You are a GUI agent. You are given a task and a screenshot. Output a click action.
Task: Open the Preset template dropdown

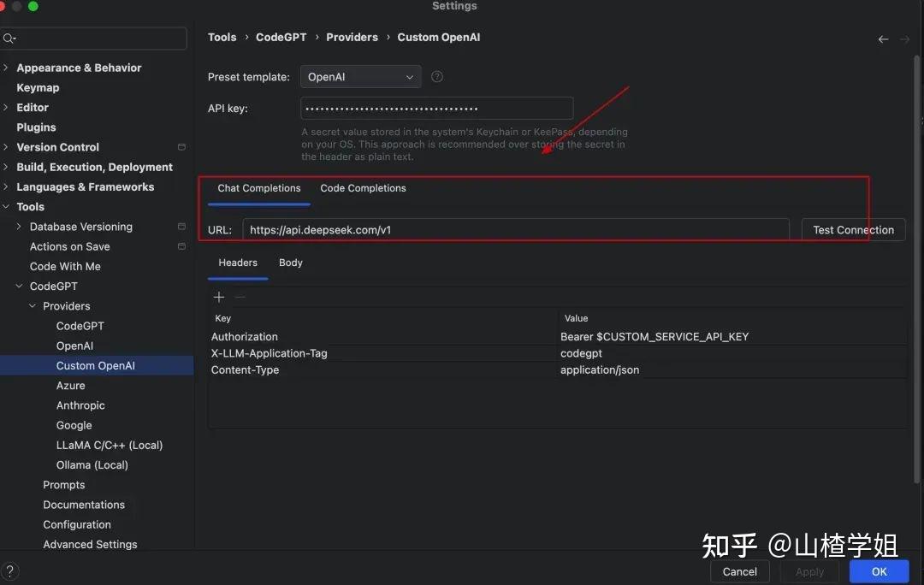(x=360, y=76)
